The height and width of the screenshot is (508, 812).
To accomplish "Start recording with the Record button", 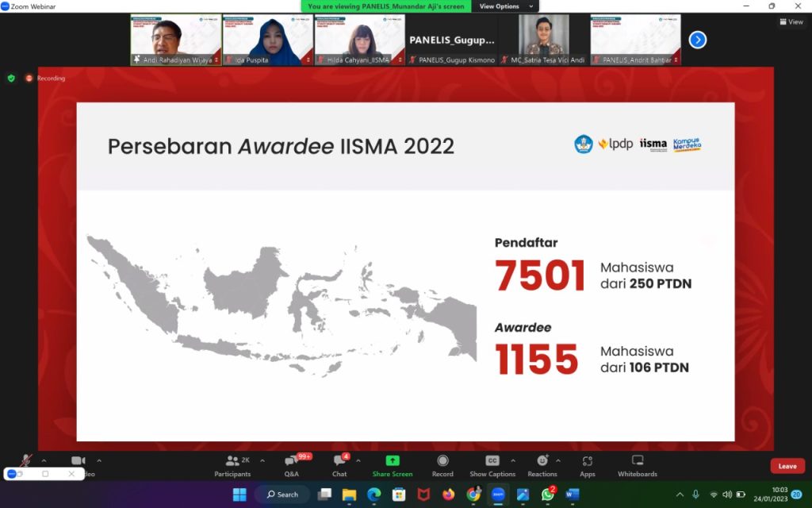I will pos(442,465).
